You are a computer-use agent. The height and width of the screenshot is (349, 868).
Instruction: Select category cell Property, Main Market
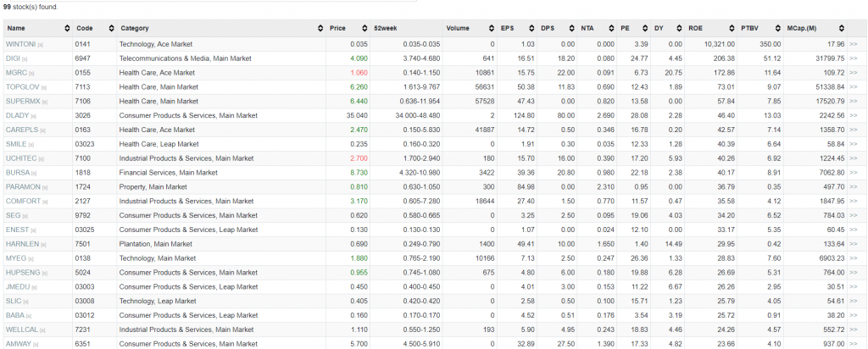click(153, 187)
